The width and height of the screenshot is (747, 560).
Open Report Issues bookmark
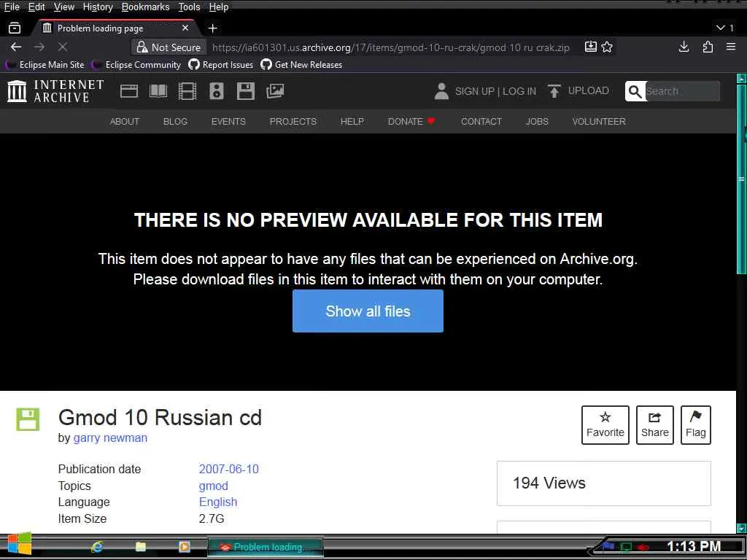tap(221, 65)
